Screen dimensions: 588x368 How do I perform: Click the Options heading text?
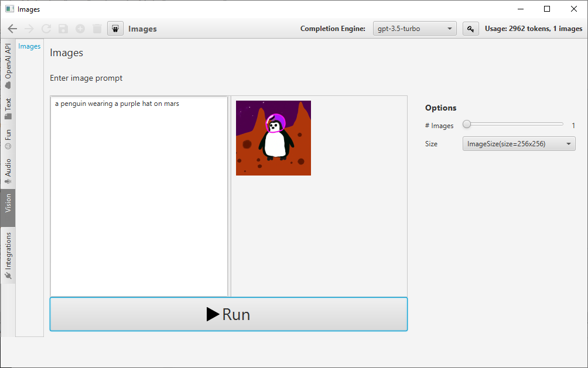tap(440, 108)
